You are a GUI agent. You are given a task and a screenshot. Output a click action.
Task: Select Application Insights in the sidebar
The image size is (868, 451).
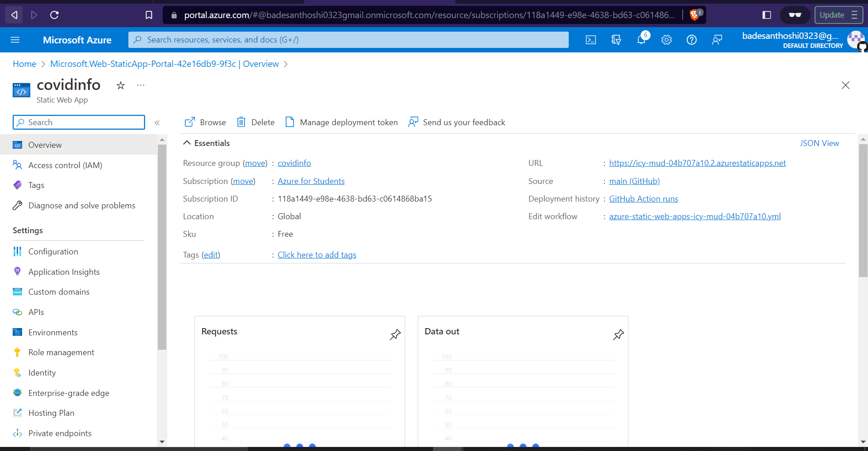(64, 272)
